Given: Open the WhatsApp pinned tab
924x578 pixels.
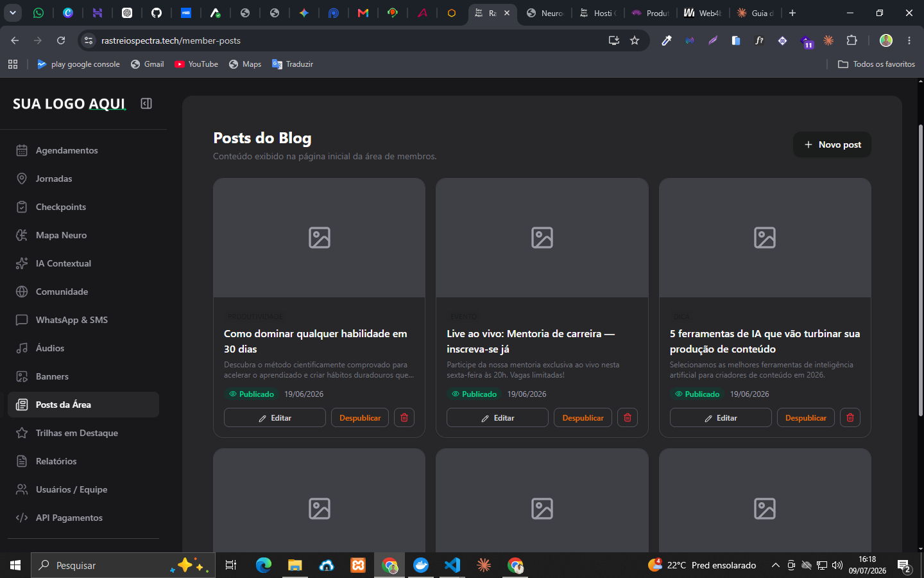Looking at the screenshot, I should (x=38, y=13).
